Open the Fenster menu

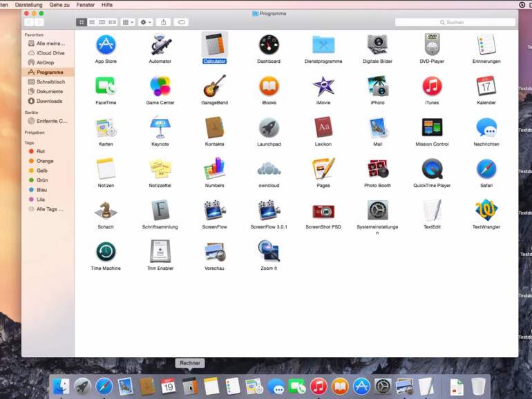pyautogui.click(x=86, y=5)
